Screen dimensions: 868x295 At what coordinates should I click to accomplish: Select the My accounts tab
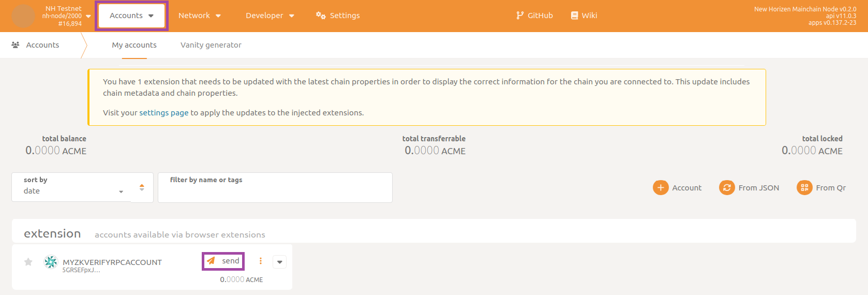pyautogui.click(x=134, y=45)
